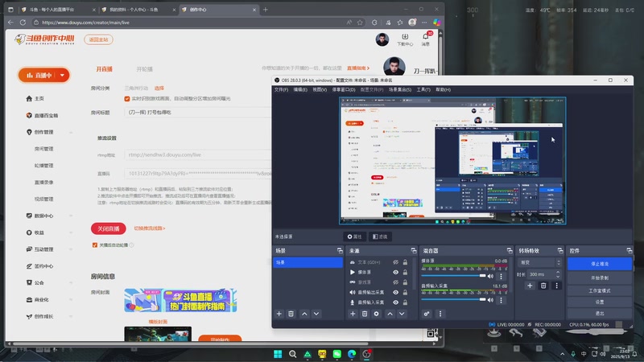Click the 媒体源 volume slider in mixer

[x=454, y=276]
